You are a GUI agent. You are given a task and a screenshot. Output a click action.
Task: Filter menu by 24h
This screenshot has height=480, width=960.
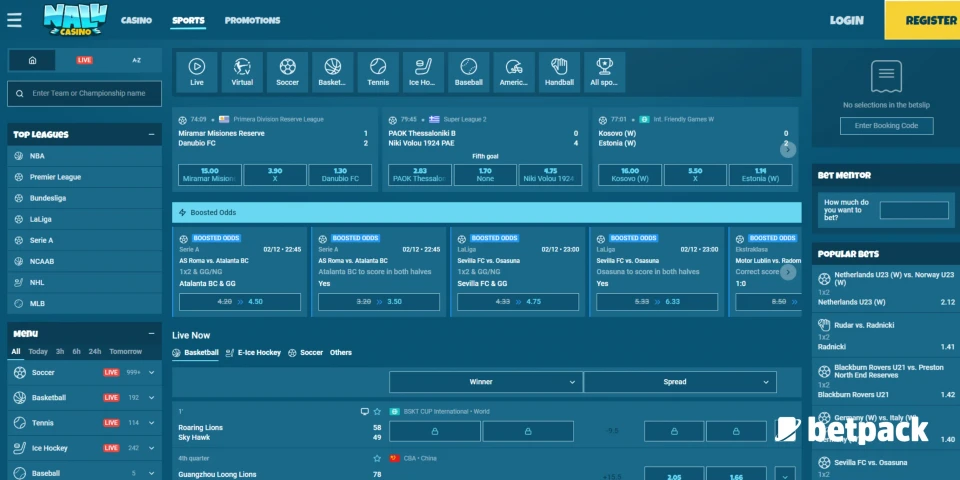tap(95, 351)
